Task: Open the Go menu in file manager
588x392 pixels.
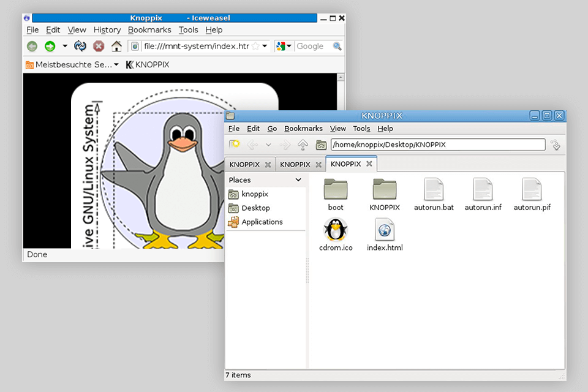Action: coord(272,128)
